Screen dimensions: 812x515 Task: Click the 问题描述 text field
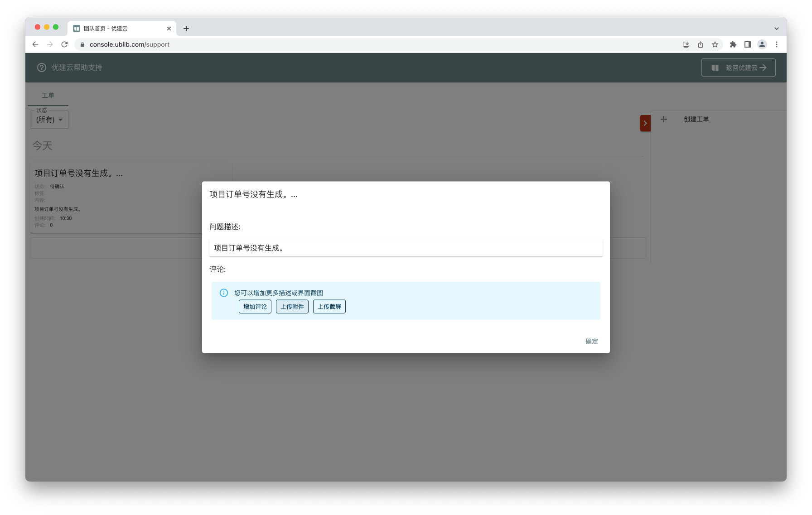(406, 248)
